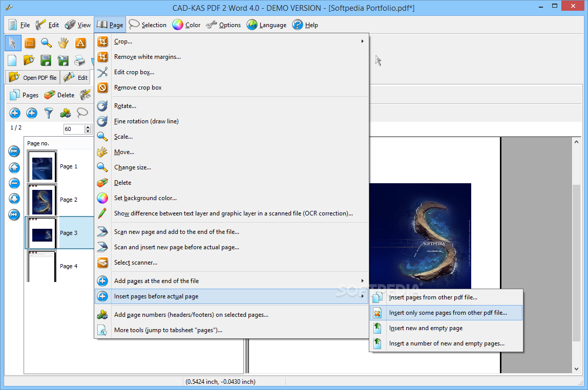Select the orange rectangle selection tool
The image size is (588, 390).
point(30,43)
